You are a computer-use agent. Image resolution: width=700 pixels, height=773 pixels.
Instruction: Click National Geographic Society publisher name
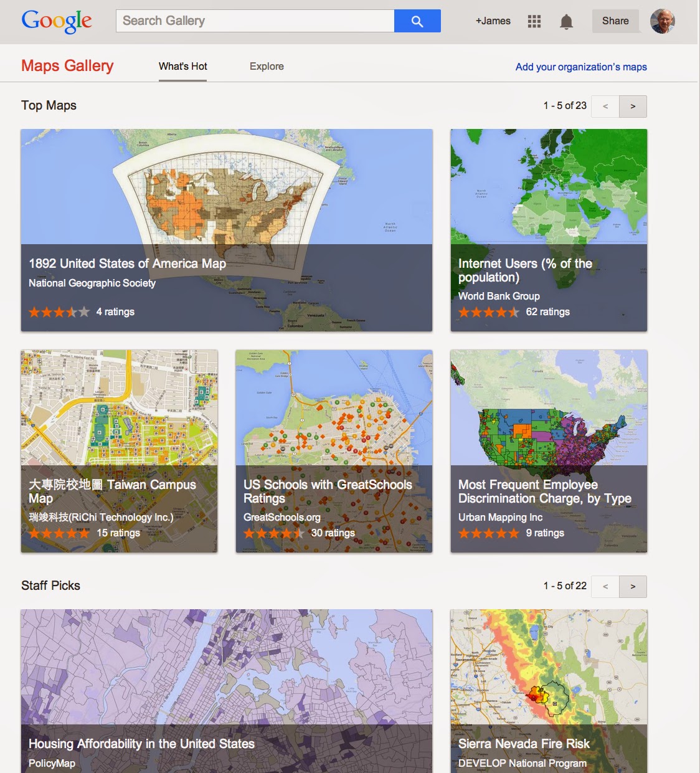click(92, 283)
